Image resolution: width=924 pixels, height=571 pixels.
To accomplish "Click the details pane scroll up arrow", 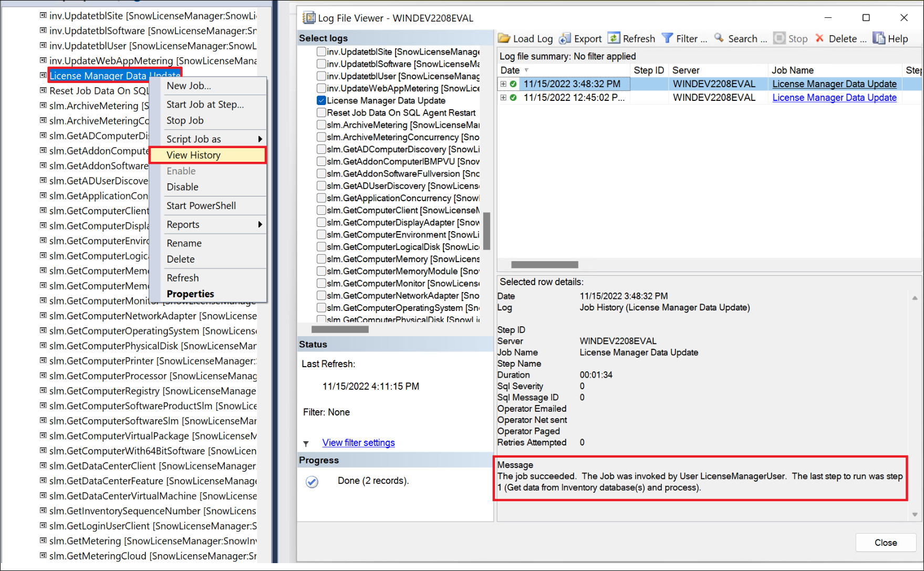I will (915, 298).
